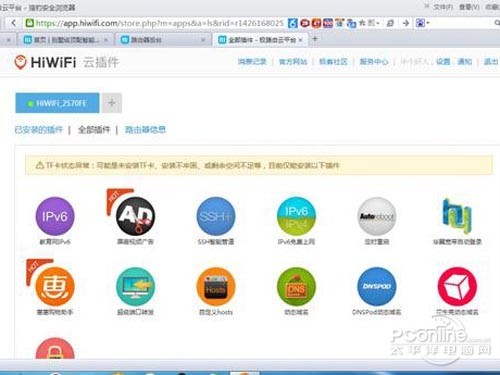Image resolution: width=500 pixels, height=375 pixels.
Task: Click the browser address bar URL
Action: coord(160,23)
